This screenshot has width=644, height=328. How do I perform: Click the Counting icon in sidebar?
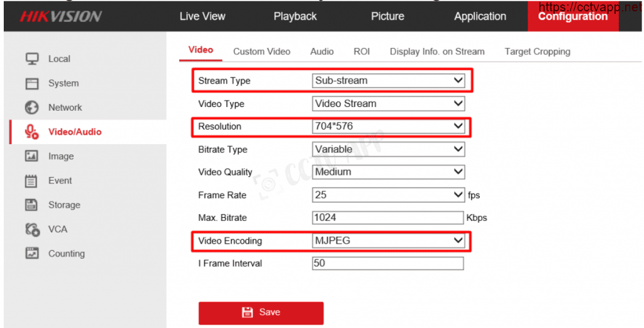(x=31, y=254)
